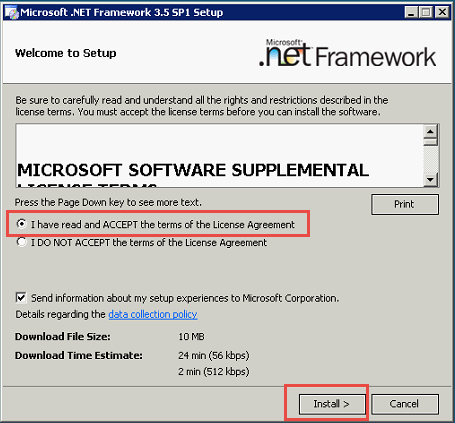455x423 pixels.
Task: Maximize the .NET Framework Setup window
Action: click(426, 13)
